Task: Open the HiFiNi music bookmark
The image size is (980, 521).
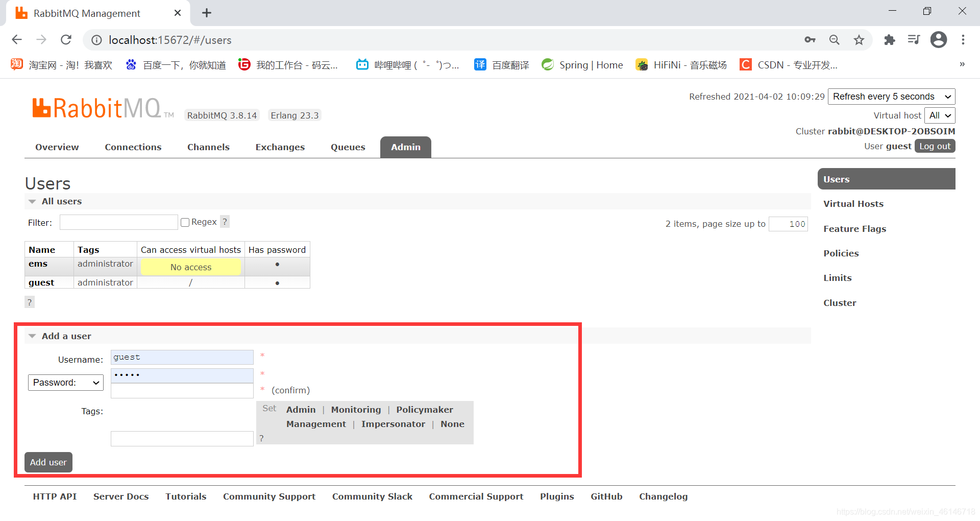Action: coord(681,65)
